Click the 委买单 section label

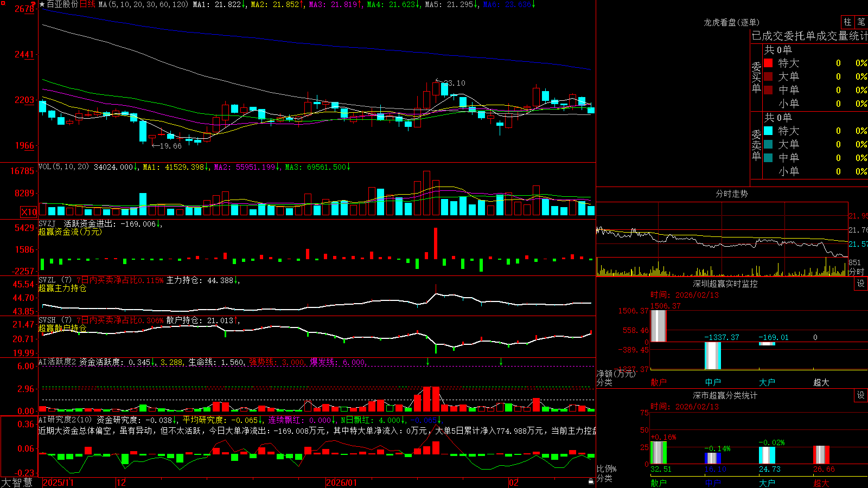coord(756,77)
